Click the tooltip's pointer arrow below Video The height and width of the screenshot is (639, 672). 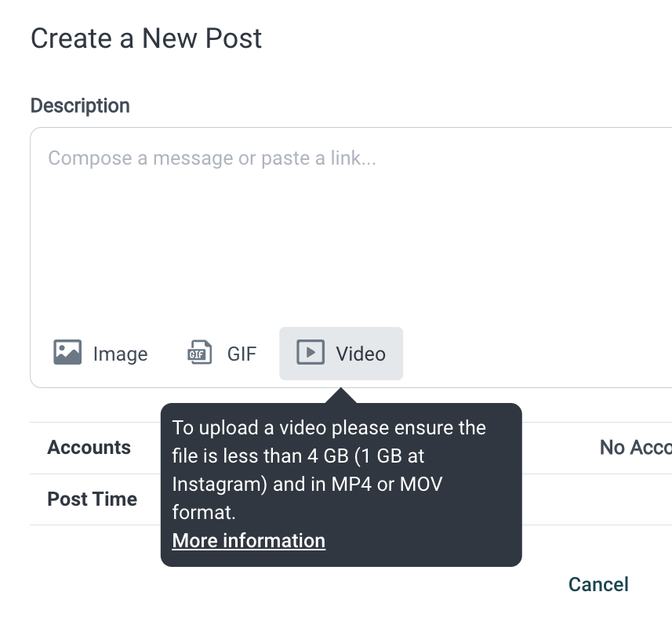click(341, 395)
